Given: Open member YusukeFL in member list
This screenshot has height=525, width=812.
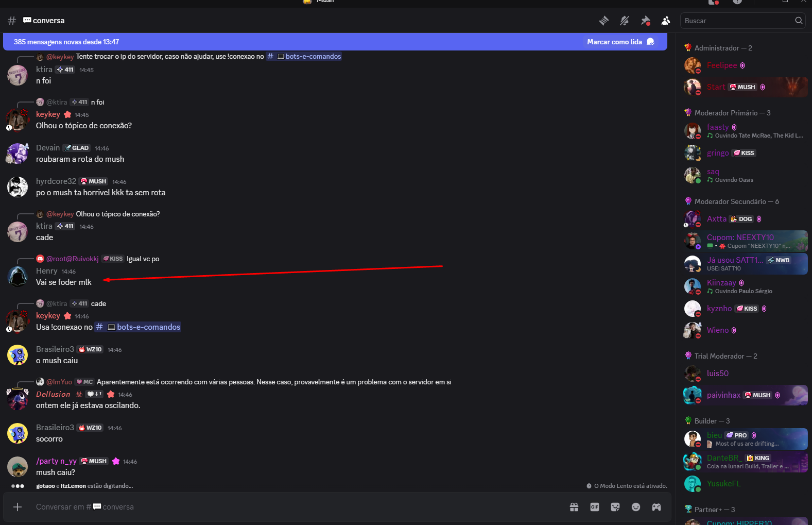Looking at the screenshot, I should (745, 484).
